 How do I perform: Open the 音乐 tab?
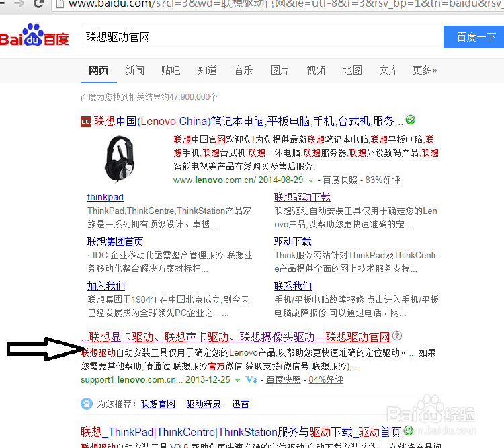243,70
